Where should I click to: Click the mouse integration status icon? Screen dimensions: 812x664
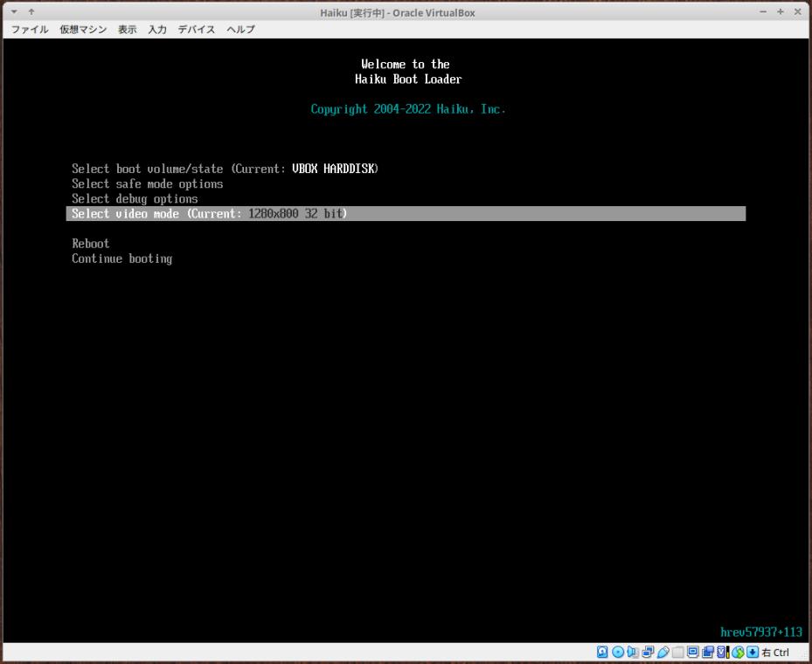tap(738, 652)
